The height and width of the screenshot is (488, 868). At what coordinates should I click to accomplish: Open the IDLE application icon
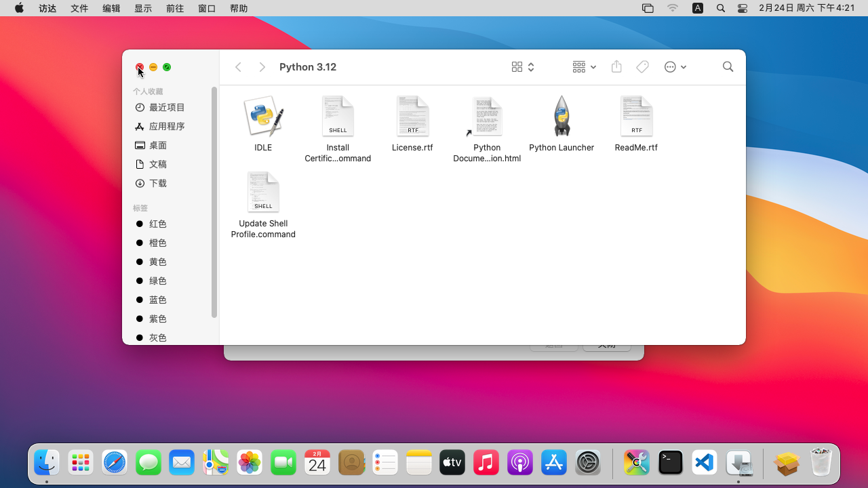[x=263, y=117]
